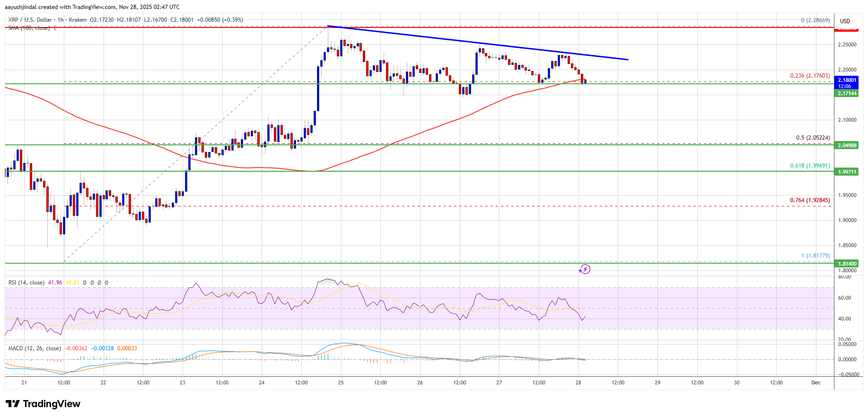Click the RSI value 41.96 readout
868x418 pixels.
pyautogui.click(x=55, y=283)
